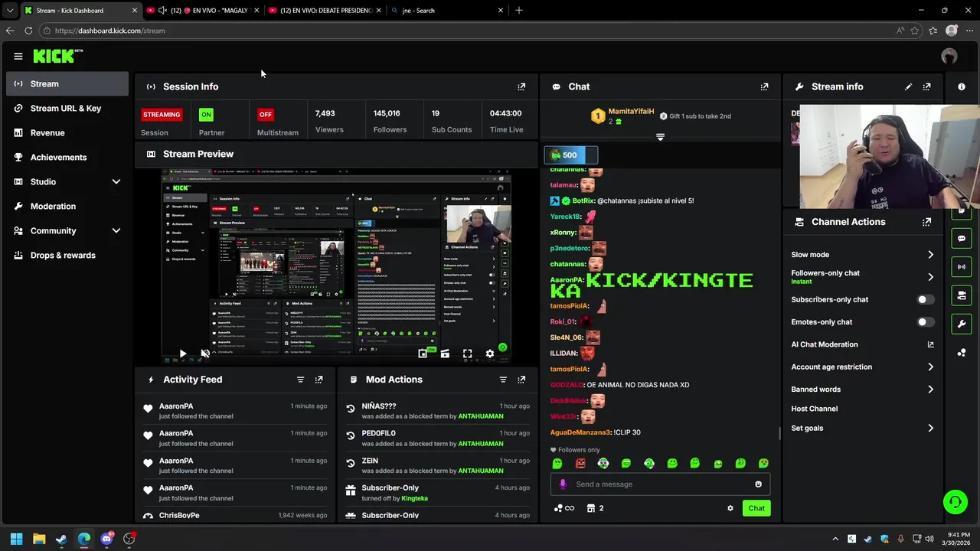
Task: Open Drops & rewards page
Action: click(x=67, y=256)
